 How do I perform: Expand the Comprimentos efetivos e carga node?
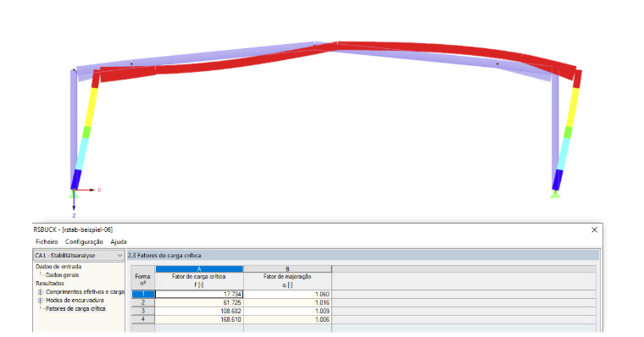41,292
